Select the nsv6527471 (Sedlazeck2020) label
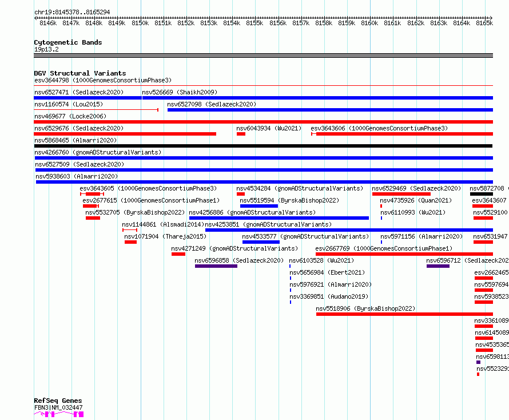Screen dimensions: 509x420 [x=79, y=92]
